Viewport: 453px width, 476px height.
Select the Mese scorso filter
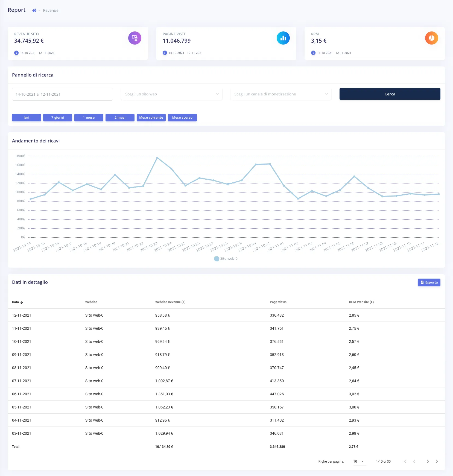click(x=182, y=118)
